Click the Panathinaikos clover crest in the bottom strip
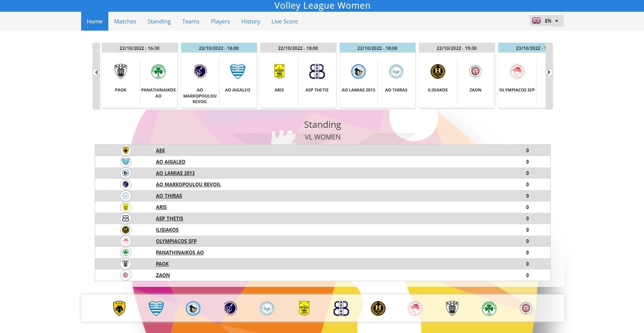 pyautogui.click(x=489, y=308)
